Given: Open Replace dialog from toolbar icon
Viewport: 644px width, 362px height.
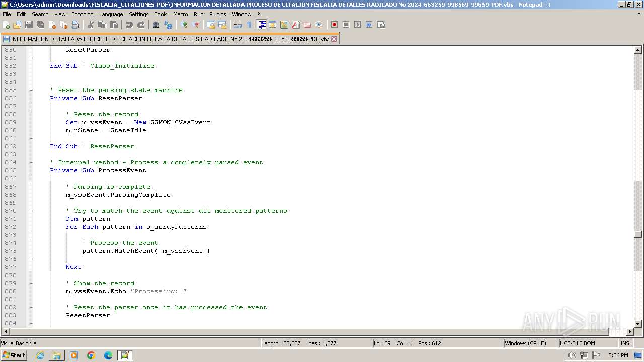Looking at the screenshot, I should pos(168,25).
